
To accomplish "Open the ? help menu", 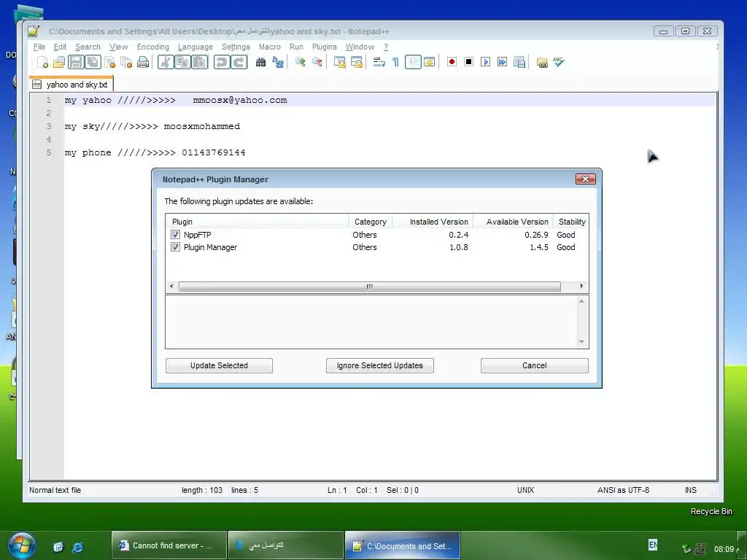I will 386,47.
